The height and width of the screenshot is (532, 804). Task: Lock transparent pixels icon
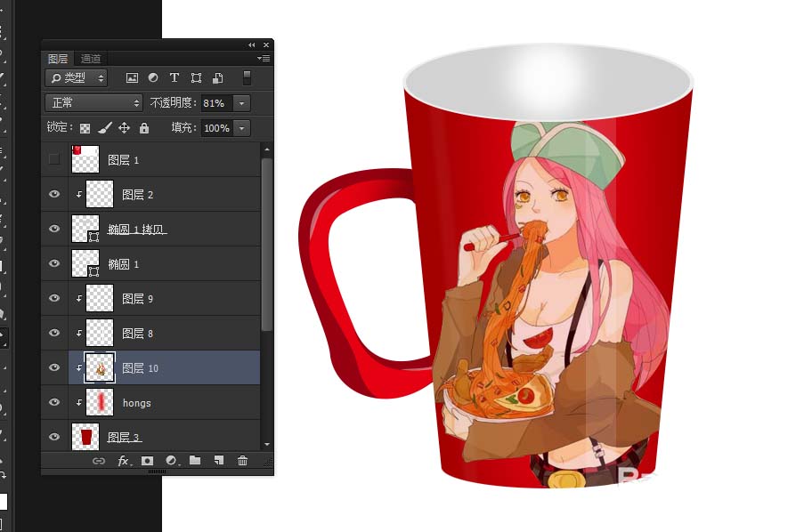pos(85,128)
